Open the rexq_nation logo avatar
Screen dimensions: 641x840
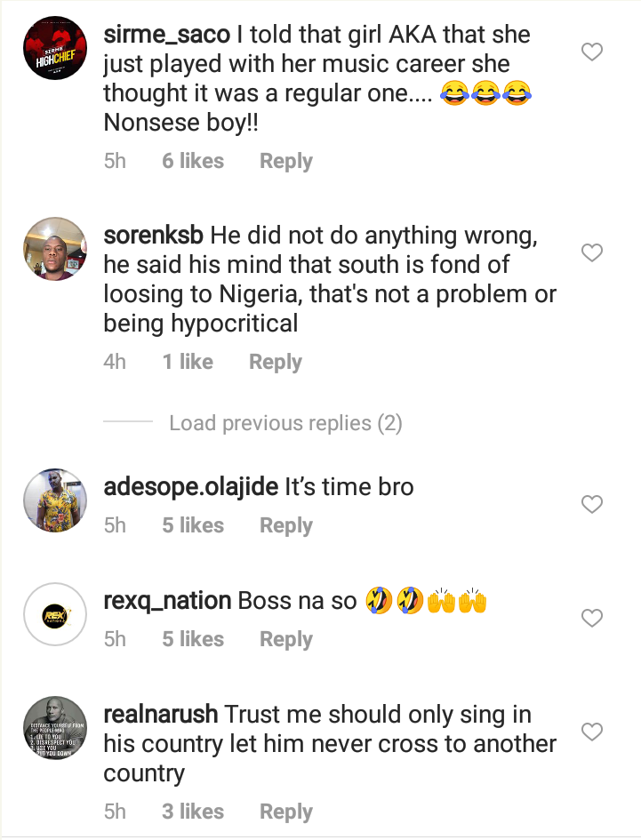pos(53,615)
